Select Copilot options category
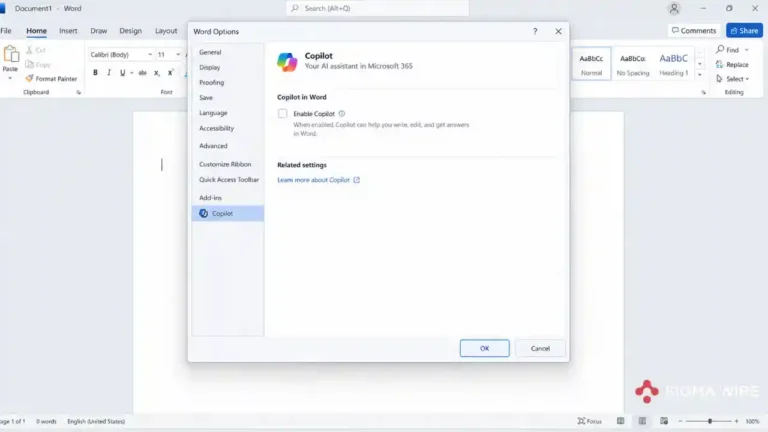This screenshot has height=432, width=768. pos(228,213)
